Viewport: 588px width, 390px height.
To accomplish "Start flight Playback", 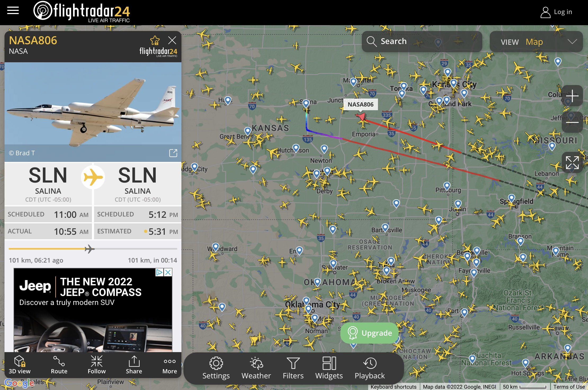I will tap(370, 368).
